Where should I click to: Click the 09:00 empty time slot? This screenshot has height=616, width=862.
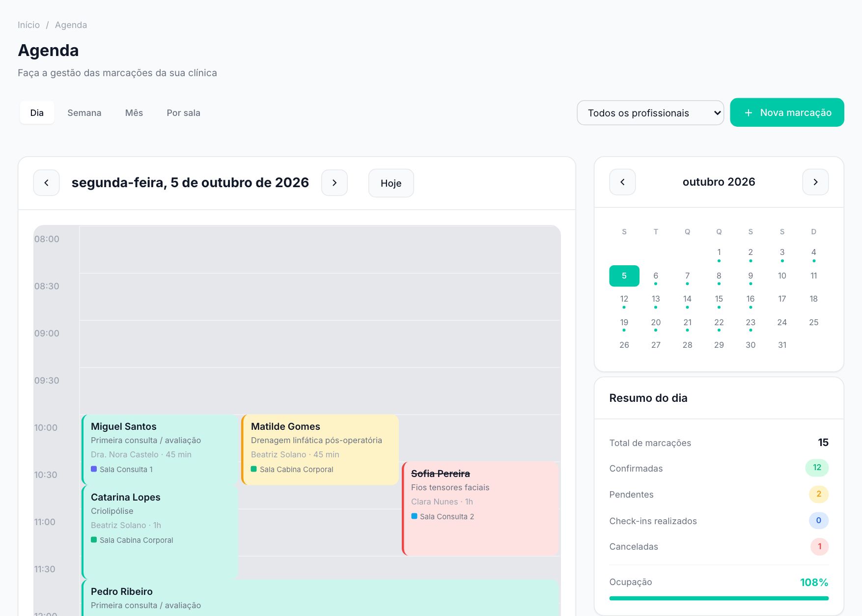[320, 344]
